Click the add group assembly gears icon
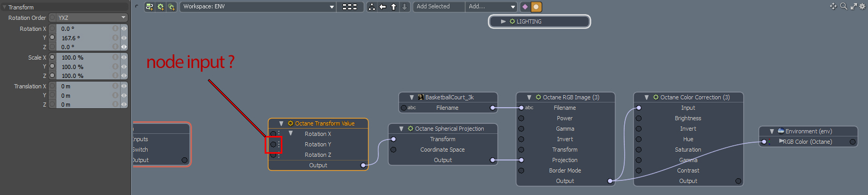The image size is (868, 195). (172, 7)
